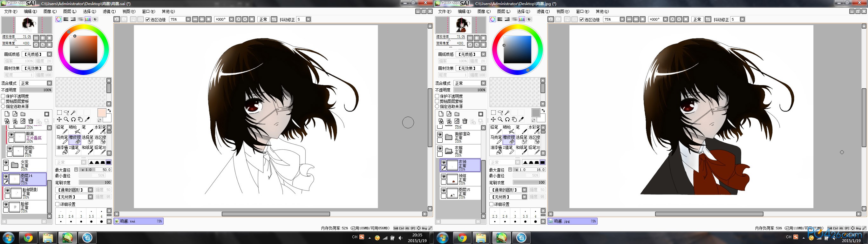This screenshot has height=244, width=868.
Task: Show color wheel panel icon in left window
Action: pos(59,19)
